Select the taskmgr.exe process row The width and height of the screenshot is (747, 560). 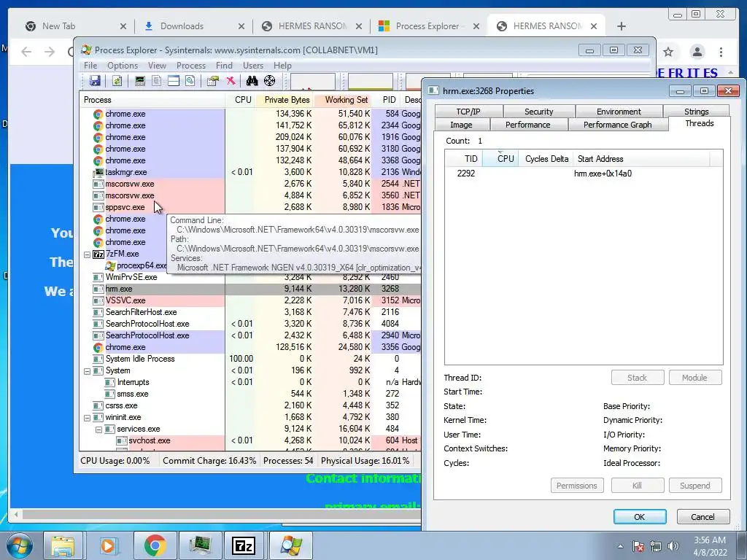[x=251, y=172]
